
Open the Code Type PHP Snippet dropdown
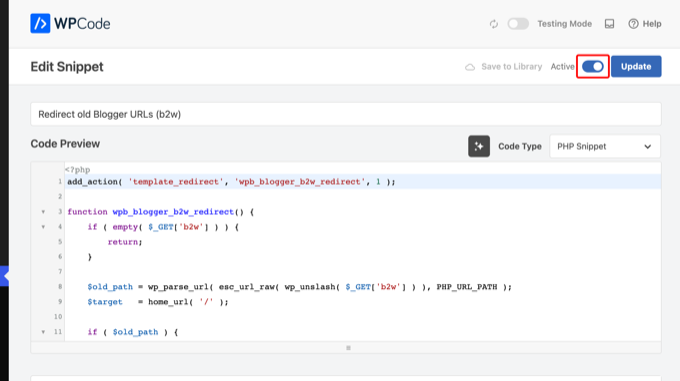(x=605, y=147)
